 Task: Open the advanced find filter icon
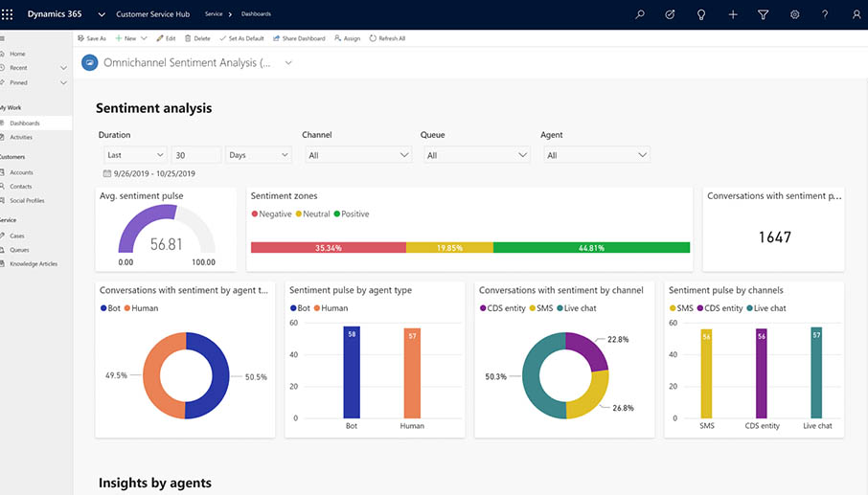click(764, 14)
